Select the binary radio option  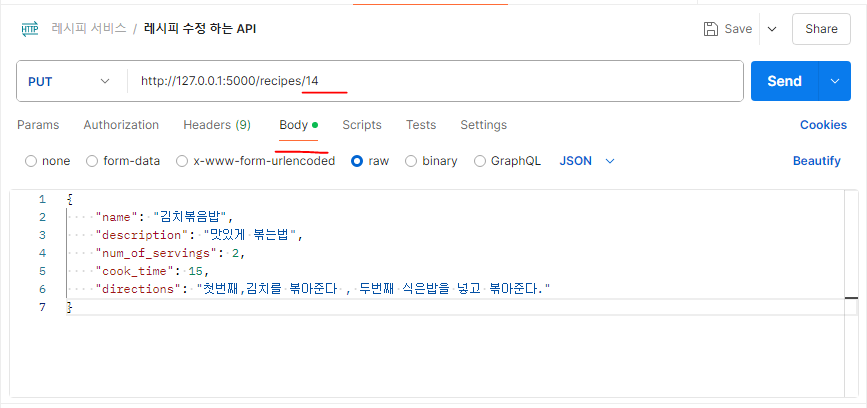(x=411, y=161)
